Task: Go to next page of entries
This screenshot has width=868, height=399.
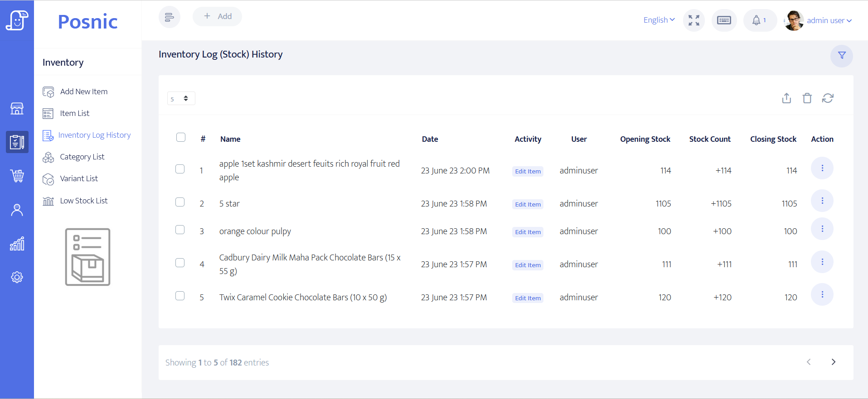Action: [x=833, y=362]
